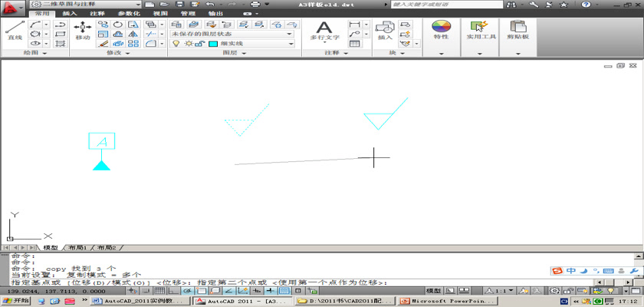Toggle layer on/off lightbulb icon

click(176, 44)
